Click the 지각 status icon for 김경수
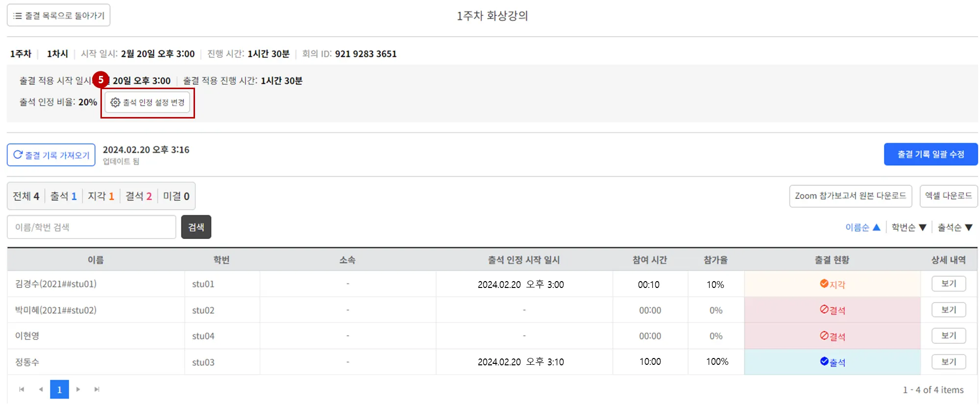The width and height of the screenshot is (980, 405). pos(824,284)
